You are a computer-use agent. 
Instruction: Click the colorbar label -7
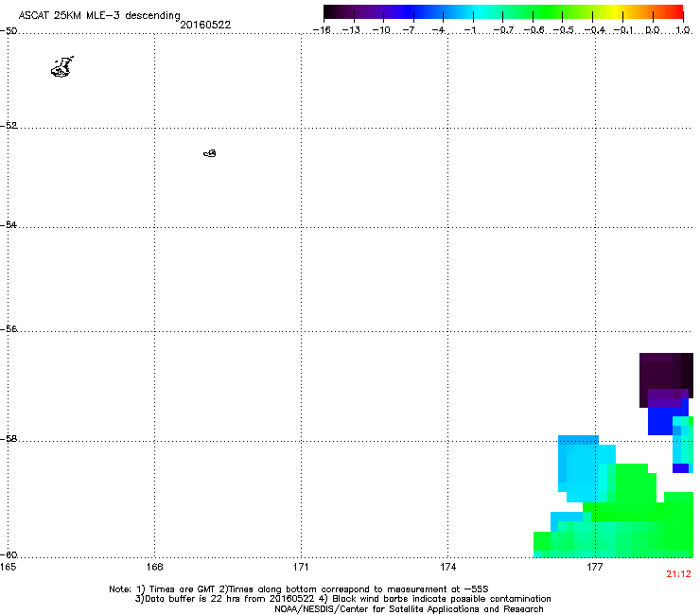[x=409, y=30]
